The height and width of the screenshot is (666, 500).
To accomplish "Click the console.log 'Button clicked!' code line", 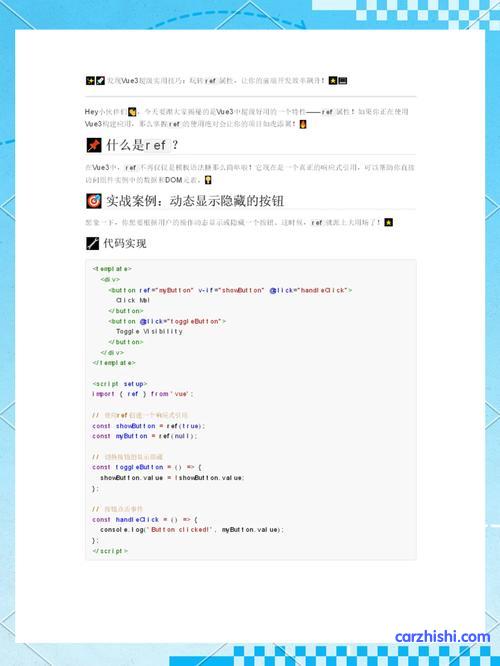I will pyautogui.click(x=192, y=530).
